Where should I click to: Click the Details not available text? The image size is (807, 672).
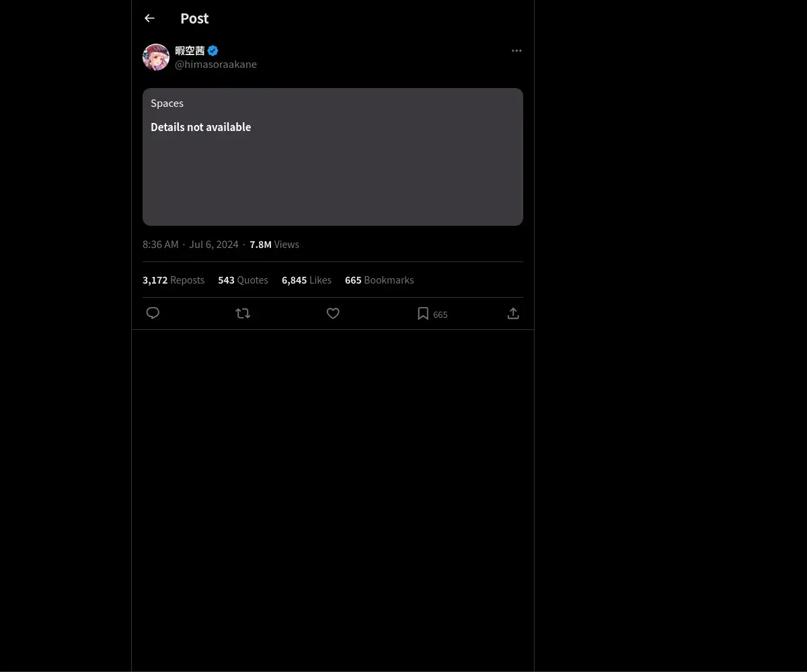(x=200, y=127)
